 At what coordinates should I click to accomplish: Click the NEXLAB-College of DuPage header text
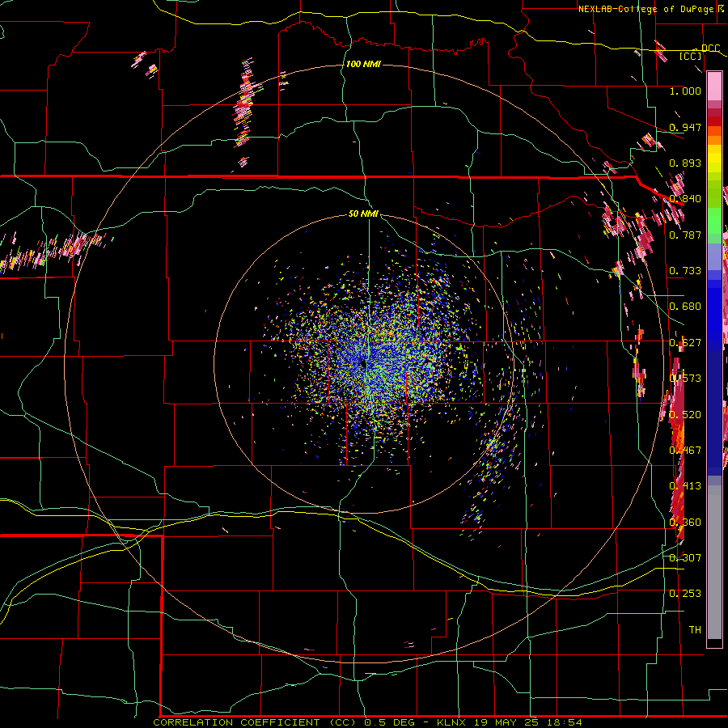[646, 9]
